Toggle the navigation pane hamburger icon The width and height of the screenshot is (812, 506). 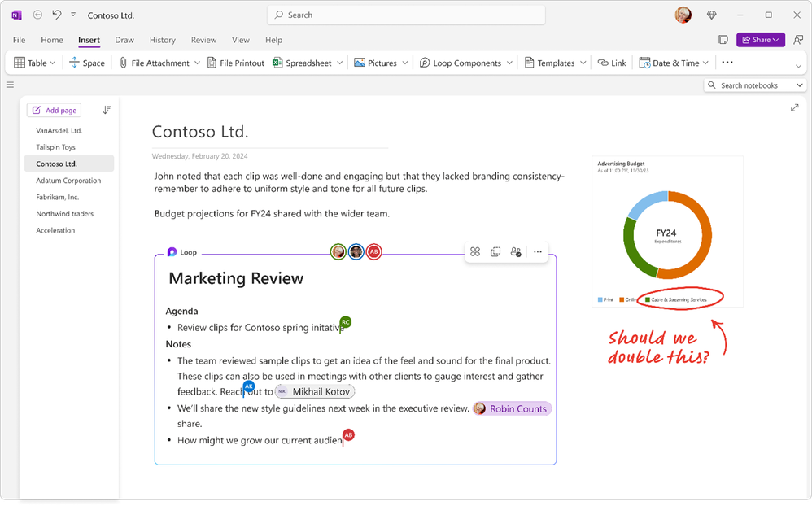(x=10, y=85)
